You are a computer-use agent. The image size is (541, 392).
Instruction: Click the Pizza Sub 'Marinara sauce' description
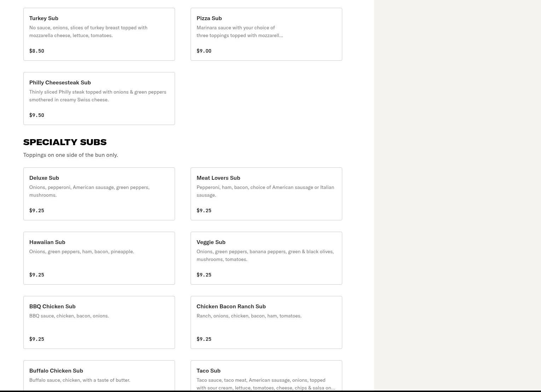(240, 31)
